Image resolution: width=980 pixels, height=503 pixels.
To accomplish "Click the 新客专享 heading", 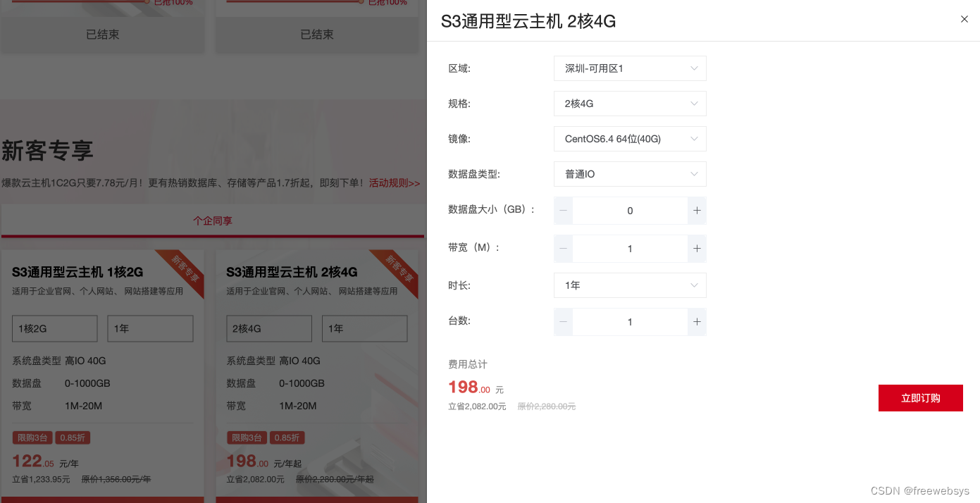I will (47, 151).
